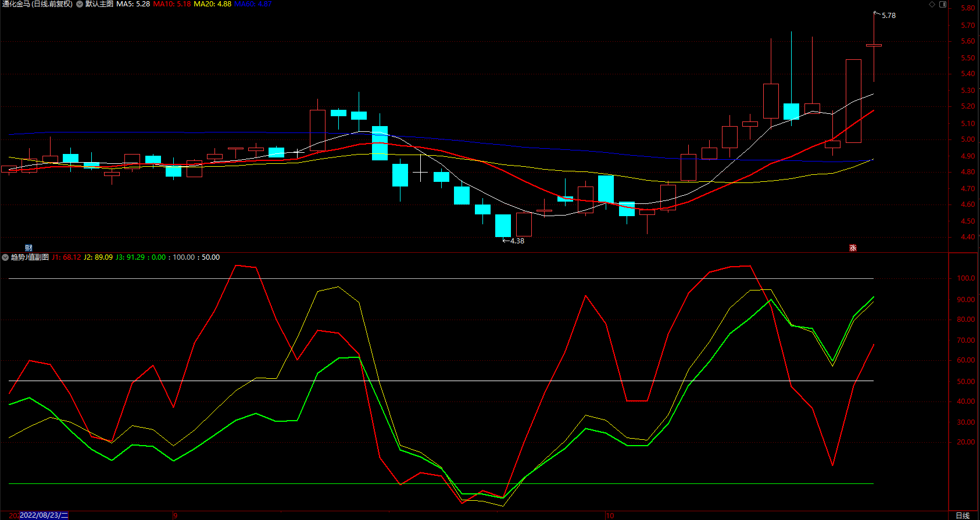The width and height of the screenshot is (980, 520).
Task: Click the 20.00 level on indicator axis
Action: pos(966,442)
